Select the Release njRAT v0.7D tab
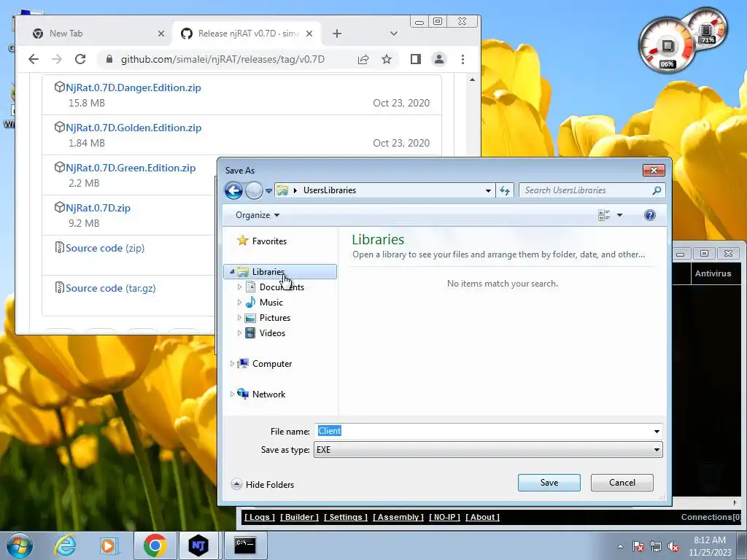Screen dimensions: 747x560 (x=247, y=34)
